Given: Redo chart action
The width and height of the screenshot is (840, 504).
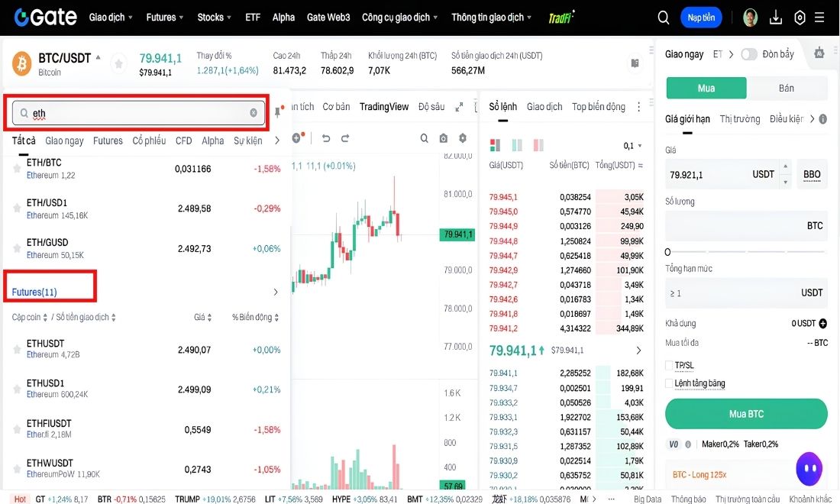Looking at the screenshot, I should tap(345, 138).
